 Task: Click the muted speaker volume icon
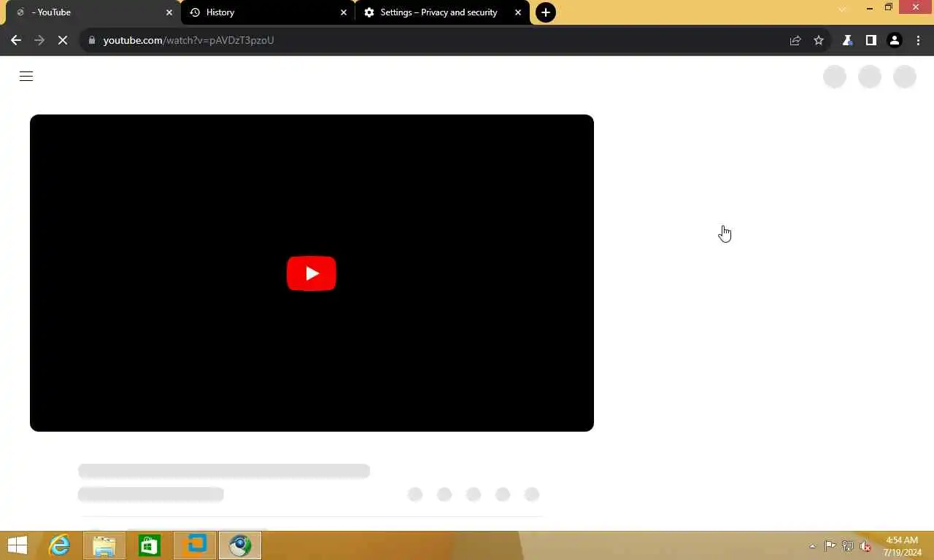pyautogui.click(x=865, y=545)
